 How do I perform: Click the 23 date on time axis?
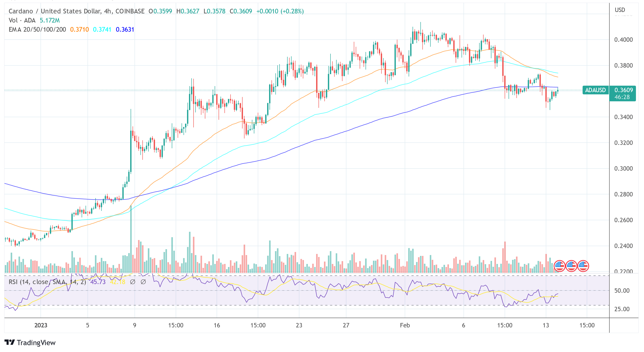(299, 325)
